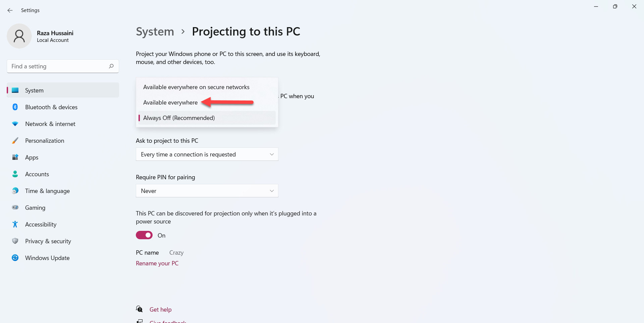Click the back arrow icon

(x=10, y=10)
